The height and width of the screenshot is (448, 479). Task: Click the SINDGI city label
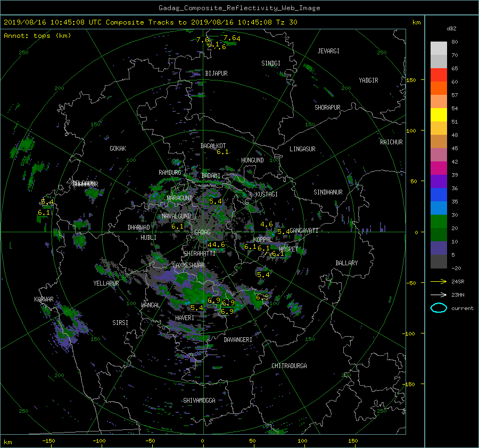click(x=271, y=63)
